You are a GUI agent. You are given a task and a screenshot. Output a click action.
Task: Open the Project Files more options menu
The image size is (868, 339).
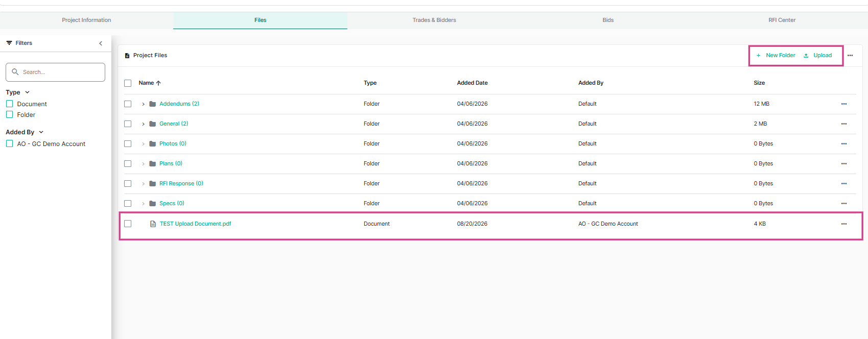(x=850, y=56)
